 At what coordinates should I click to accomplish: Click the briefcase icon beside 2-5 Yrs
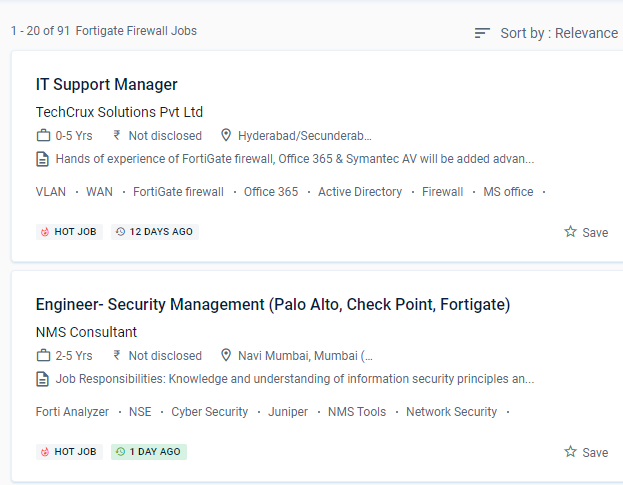[43, 355]
